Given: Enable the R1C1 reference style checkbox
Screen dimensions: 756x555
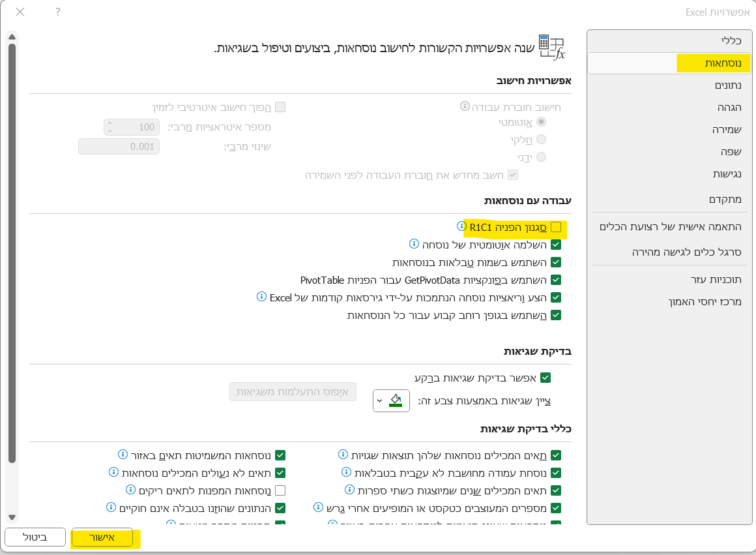Looking at the screenshot, I should point(556,227).
